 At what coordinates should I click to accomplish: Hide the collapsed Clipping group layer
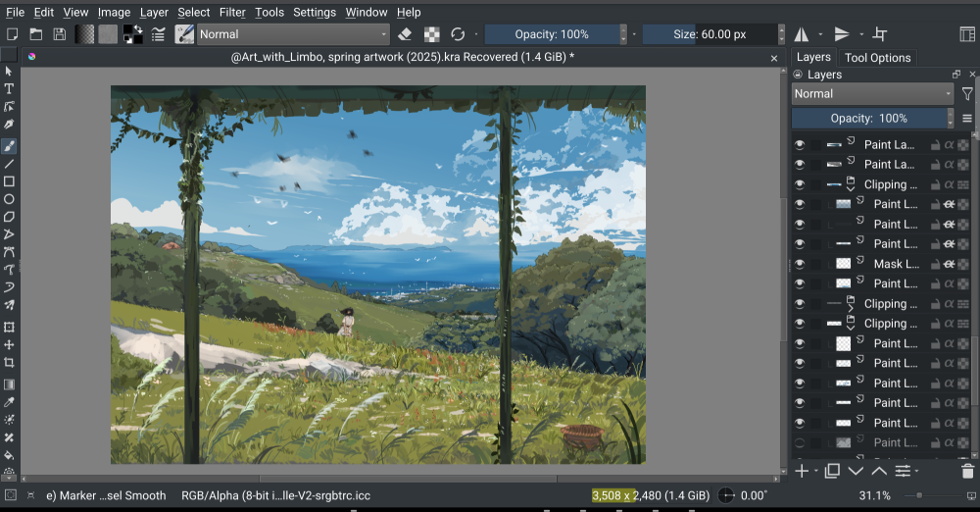click(x=800, y=303)
